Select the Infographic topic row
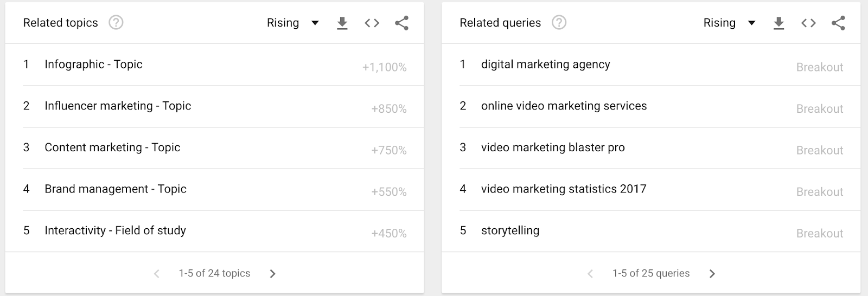Image resolution: width=868 pixels, height=296 pixels. [93, 65]
